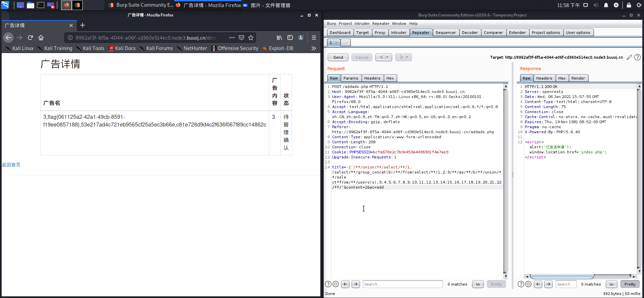Toggle the Request \n newline display button
The height and width of the screenshot is (298, 644).
tap(478, 284)
